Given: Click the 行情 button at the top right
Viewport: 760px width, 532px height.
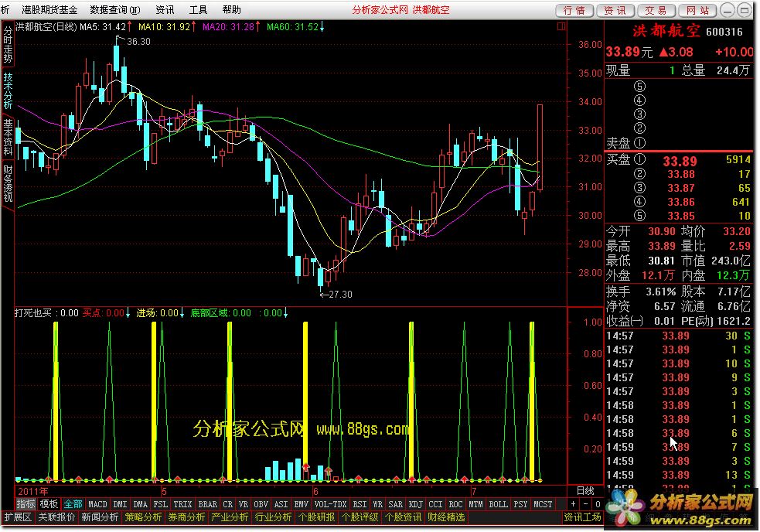Looking at the screenshot, I should click(574, 10).
